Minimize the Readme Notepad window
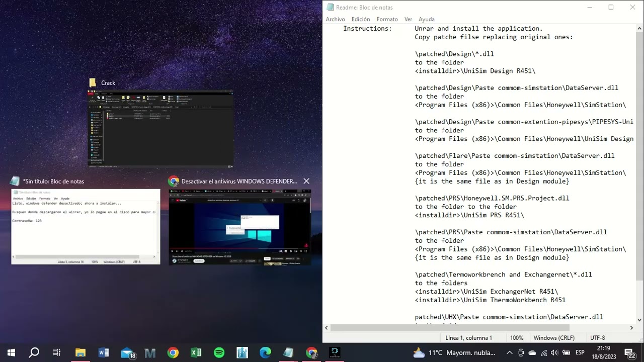The height and width of the screenshot is (362, 644). 589,7
